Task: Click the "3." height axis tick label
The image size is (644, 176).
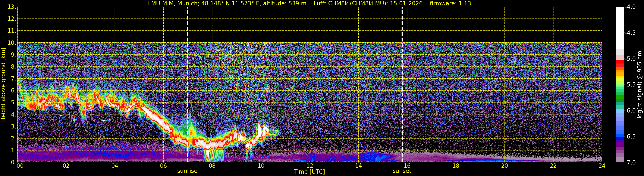Action: coord(13,127)
